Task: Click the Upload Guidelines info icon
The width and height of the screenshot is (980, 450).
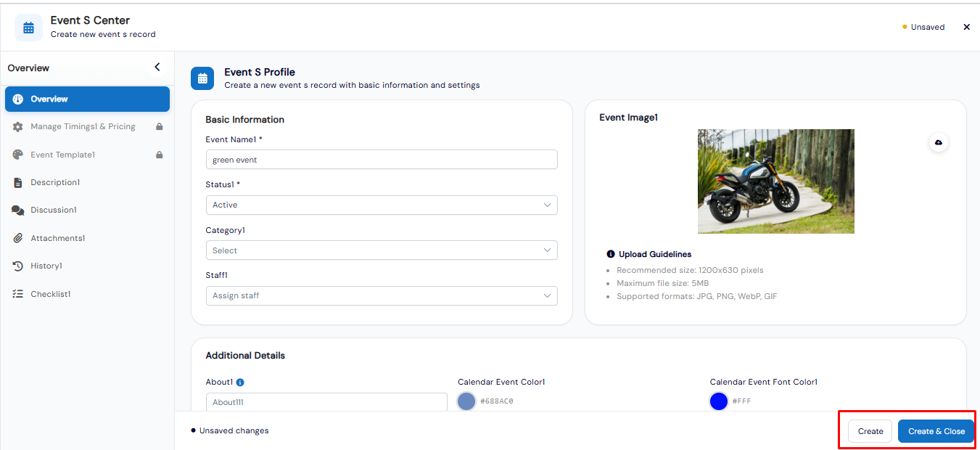Action: click(x=611, y=254)
